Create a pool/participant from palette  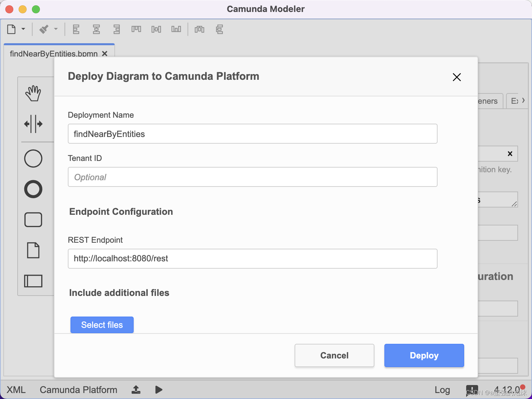(x=33, y=281)
